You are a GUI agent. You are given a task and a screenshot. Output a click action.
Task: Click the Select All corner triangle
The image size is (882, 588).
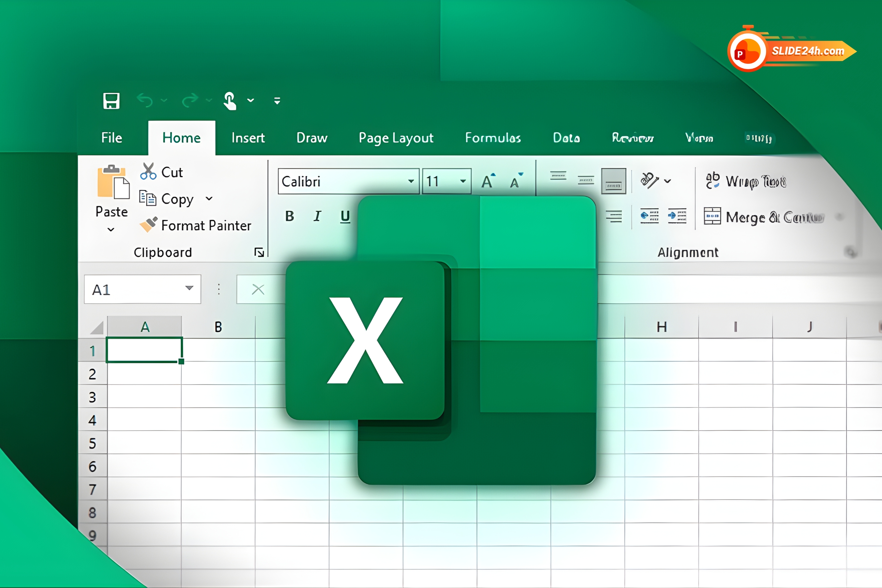(97, 327)
